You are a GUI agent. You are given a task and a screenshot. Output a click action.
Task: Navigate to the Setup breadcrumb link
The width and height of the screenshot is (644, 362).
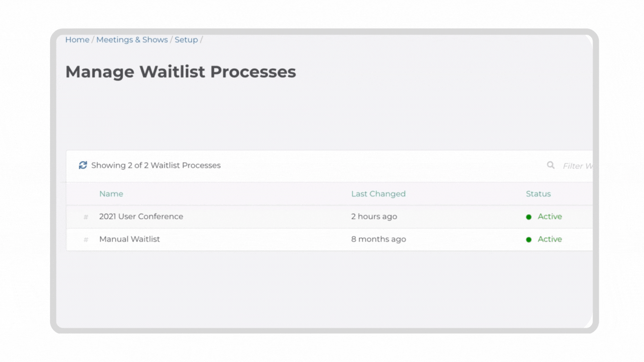point(186,40)
